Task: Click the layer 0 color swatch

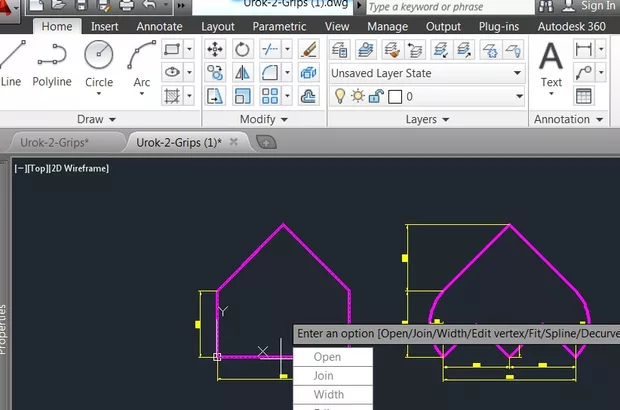Action: point(394,97)
